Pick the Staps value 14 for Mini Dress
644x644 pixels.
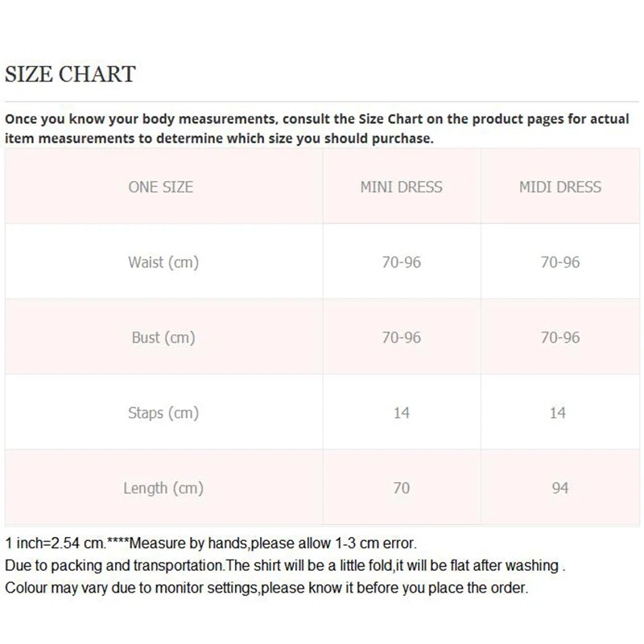[401, 413]
